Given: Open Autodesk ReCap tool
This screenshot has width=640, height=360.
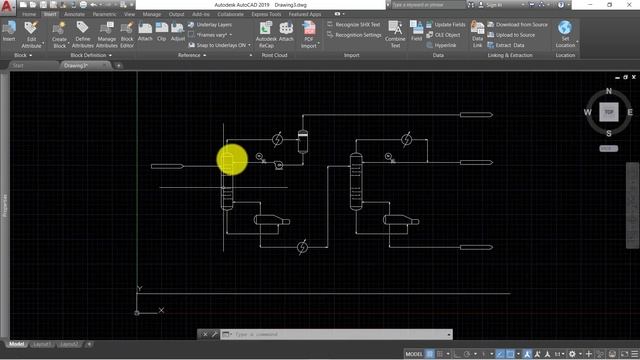Looking at the screenshot, I should click(x=266, y=34).
